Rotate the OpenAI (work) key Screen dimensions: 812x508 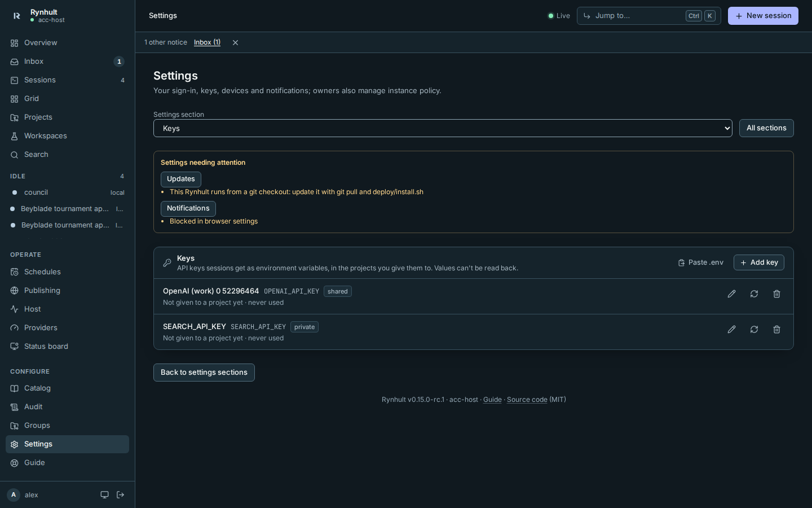click(x=754, y=294)
